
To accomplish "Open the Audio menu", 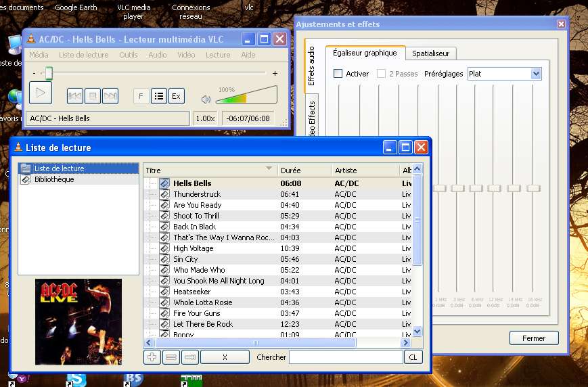I will 157,55.
